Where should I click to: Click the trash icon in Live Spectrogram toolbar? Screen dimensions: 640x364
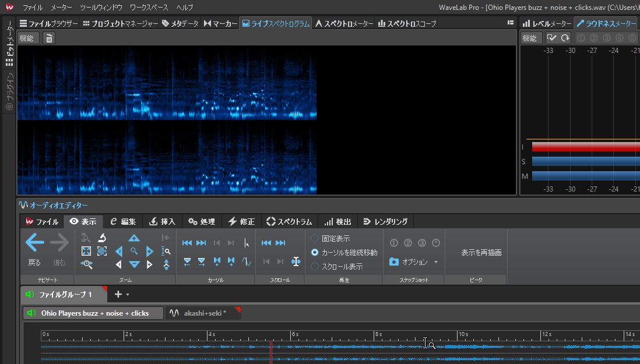49,38
